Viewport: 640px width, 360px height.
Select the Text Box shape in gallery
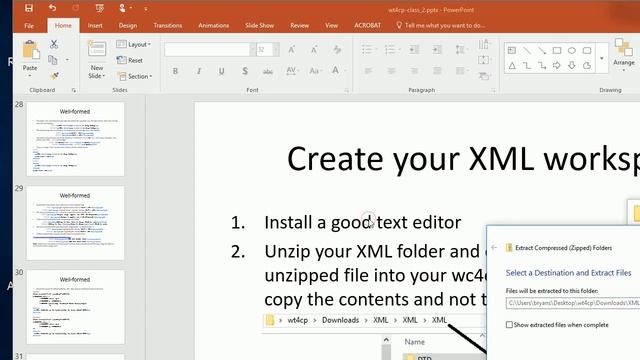(x=512, y=51)
